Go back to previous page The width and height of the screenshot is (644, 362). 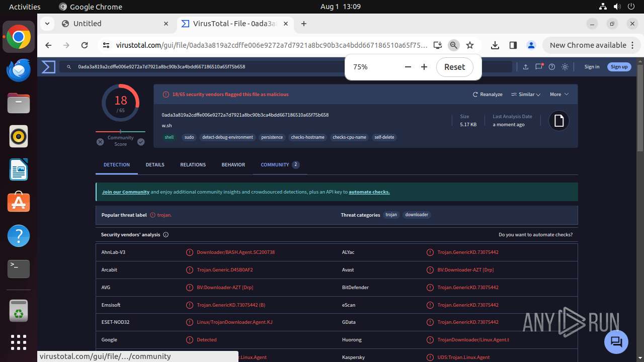coord(48,45)
